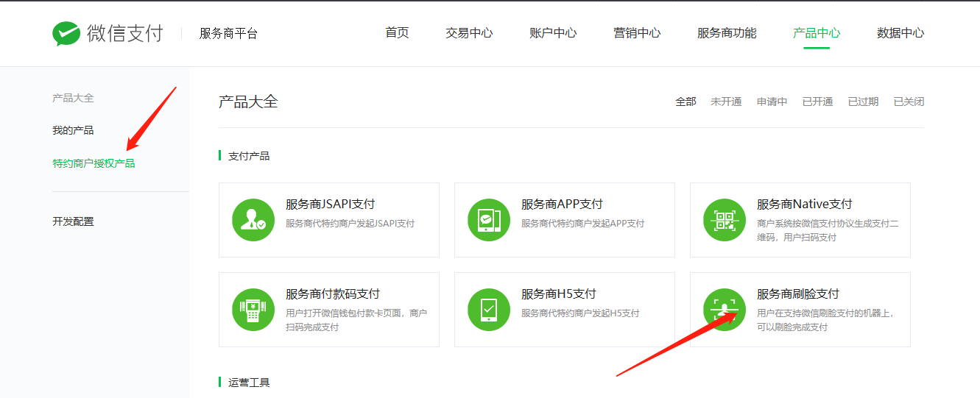This screenshot has height=398, width=980.
Task: Filter products by 已过期
Action: pyautogui.click(x=863, y=102)
